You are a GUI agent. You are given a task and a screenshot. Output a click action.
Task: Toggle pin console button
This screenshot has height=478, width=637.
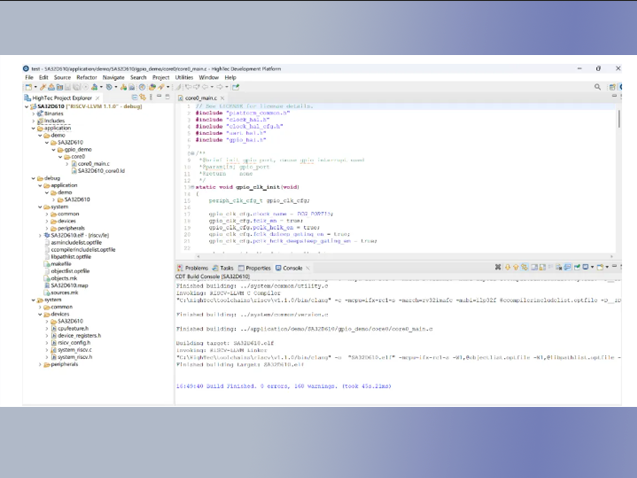coord(576,267)
